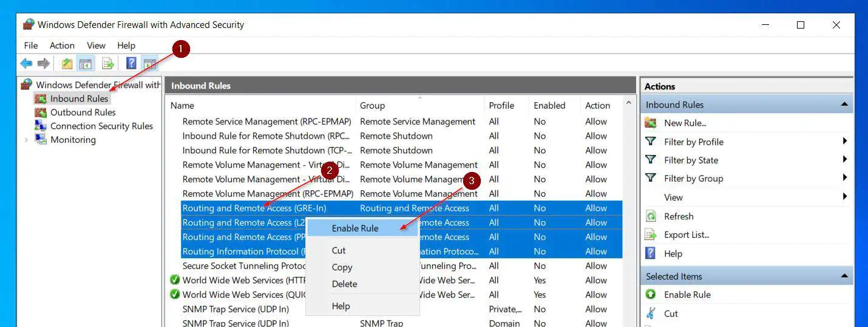The image size is (868, 327).
Task: Click the SNMP Trap group cell
Action: pos(381,323)
